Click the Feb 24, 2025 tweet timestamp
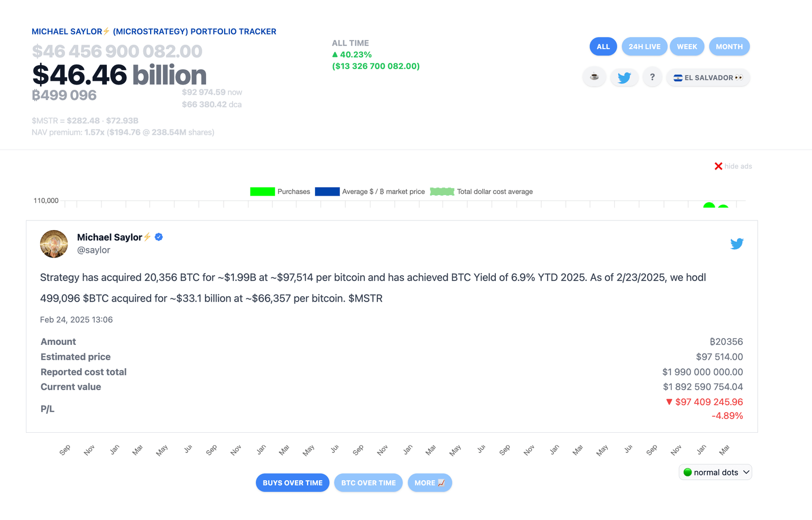The height and width of the screenshot is (520, 812). point(76,320)
